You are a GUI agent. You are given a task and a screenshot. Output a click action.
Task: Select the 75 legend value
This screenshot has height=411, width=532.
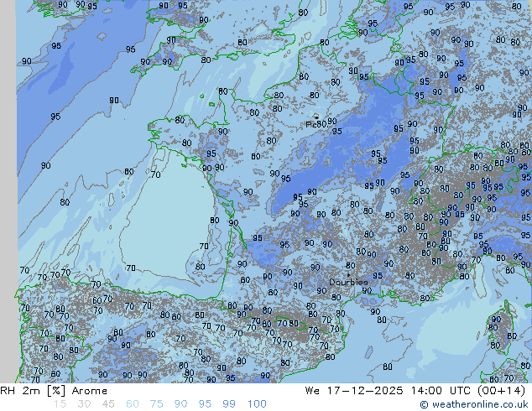click(157, 404)
